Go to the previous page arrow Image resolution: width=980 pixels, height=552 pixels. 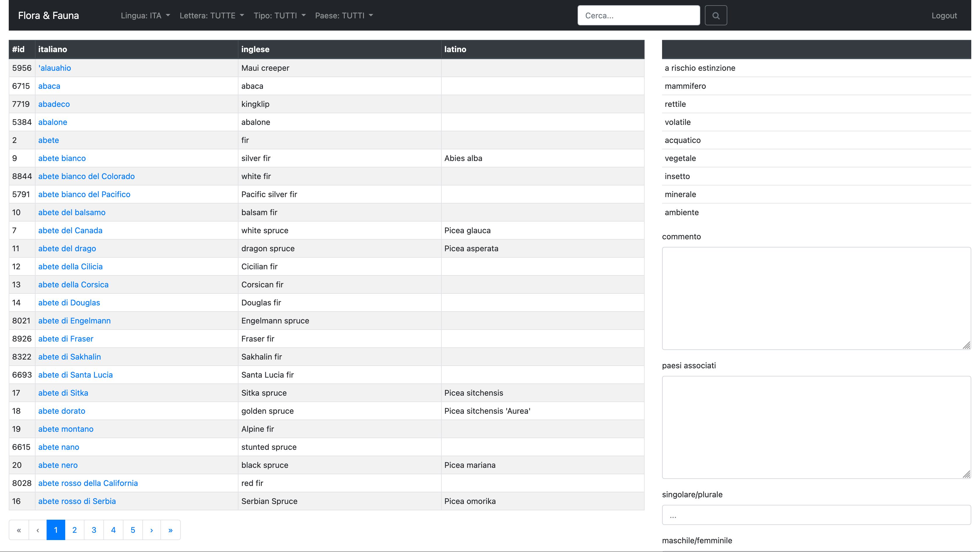(x=37, y=530)
